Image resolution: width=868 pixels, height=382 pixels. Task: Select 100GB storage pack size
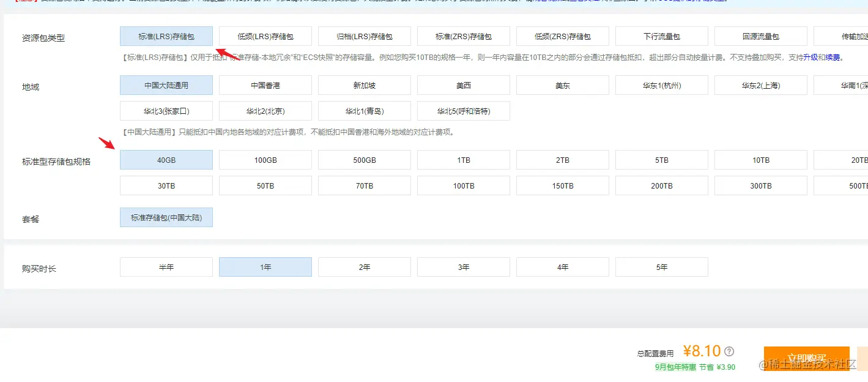tap(265, 160)
